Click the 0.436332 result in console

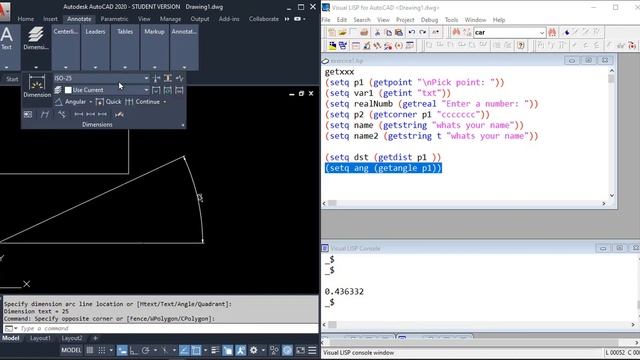coord(344,291)
